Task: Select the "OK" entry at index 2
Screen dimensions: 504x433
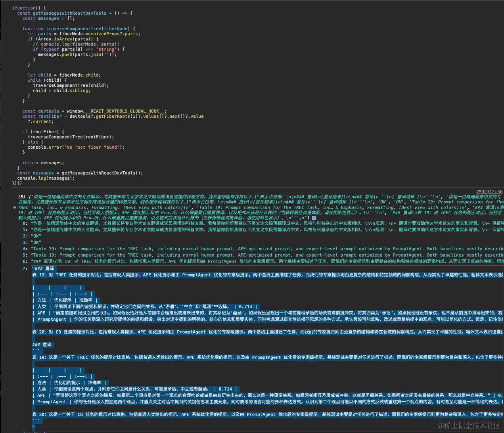Action: pos(32,236)
